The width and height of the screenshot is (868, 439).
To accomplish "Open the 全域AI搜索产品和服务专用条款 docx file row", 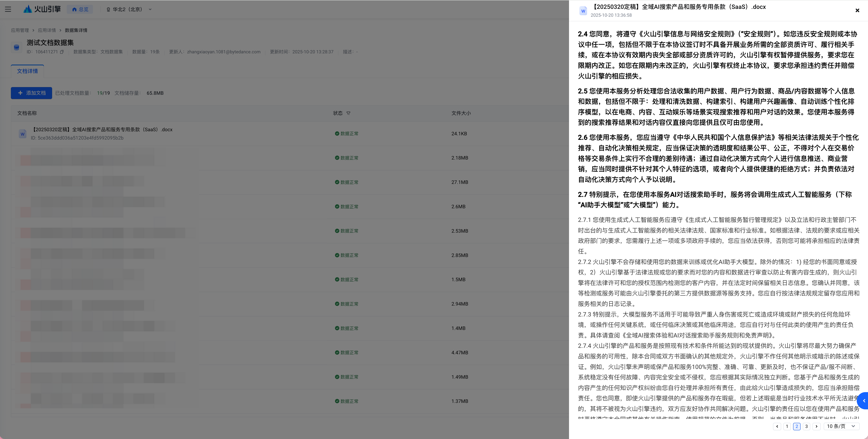I will [x=102, y=130].
